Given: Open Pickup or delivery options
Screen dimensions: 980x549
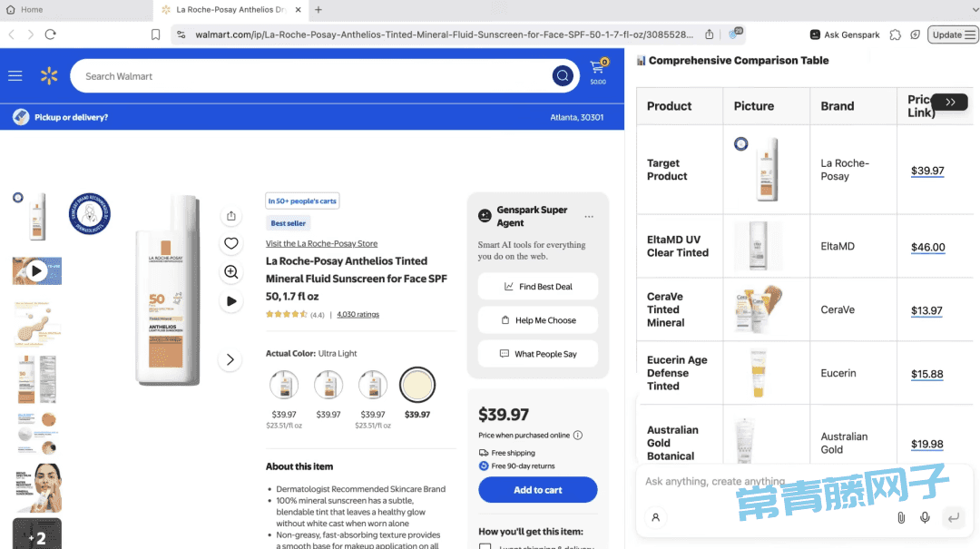Looking at the screenshot, I should coord(61,117).
